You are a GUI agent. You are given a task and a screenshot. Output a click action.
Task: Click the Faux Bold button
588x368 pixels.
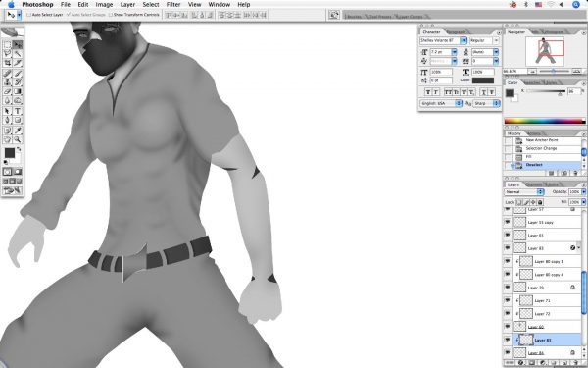[x=428, y=92]
